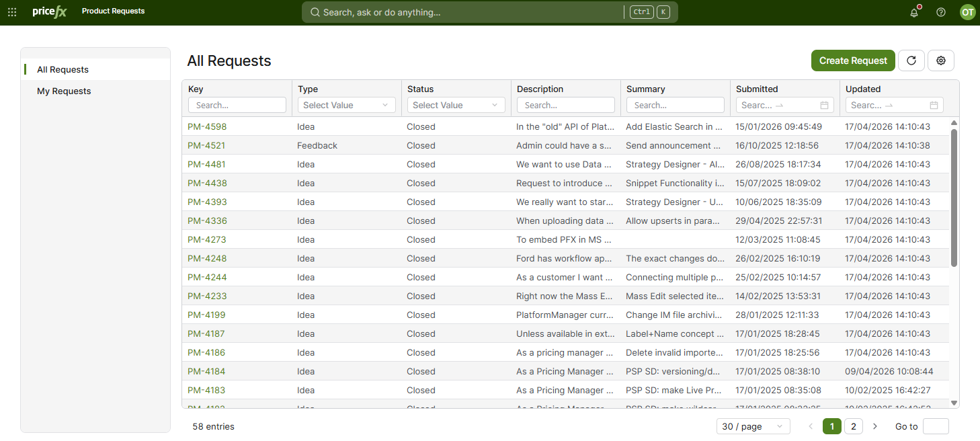
Task: Open the Updated filter calendar icon
Action: click(934, 106)
